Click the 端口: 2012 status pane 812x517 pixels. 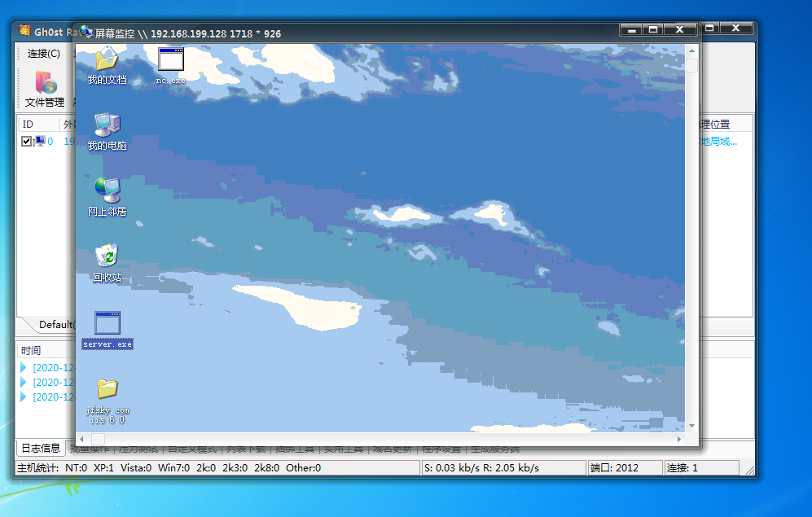[625, 468]
